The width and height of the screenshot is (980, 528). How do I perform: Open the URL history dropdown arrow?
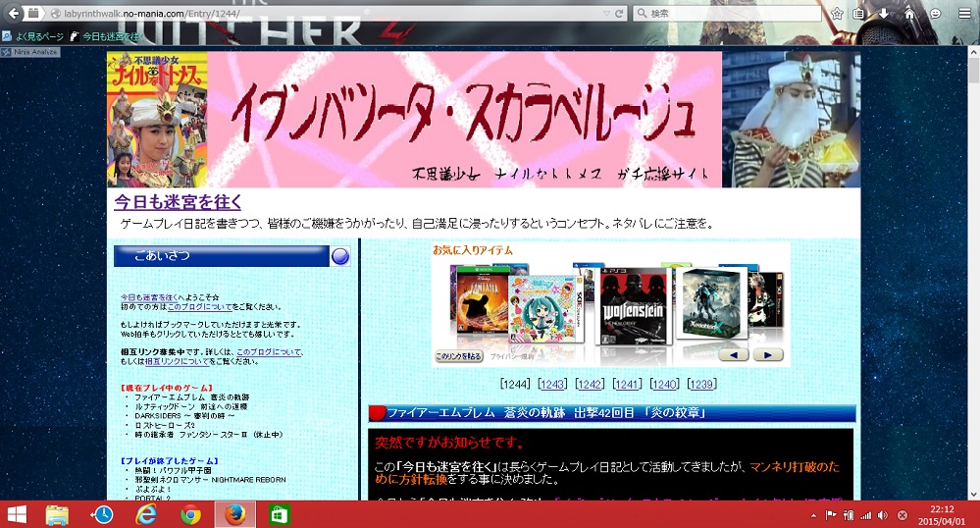(606, 13)
